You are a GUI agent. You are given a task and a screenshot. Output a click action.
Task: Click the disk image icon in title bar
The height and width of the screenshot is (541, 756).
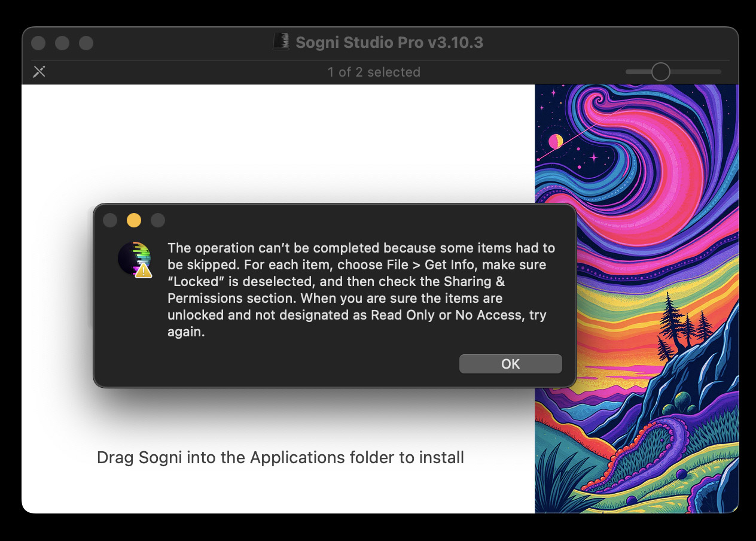point(281,42)
